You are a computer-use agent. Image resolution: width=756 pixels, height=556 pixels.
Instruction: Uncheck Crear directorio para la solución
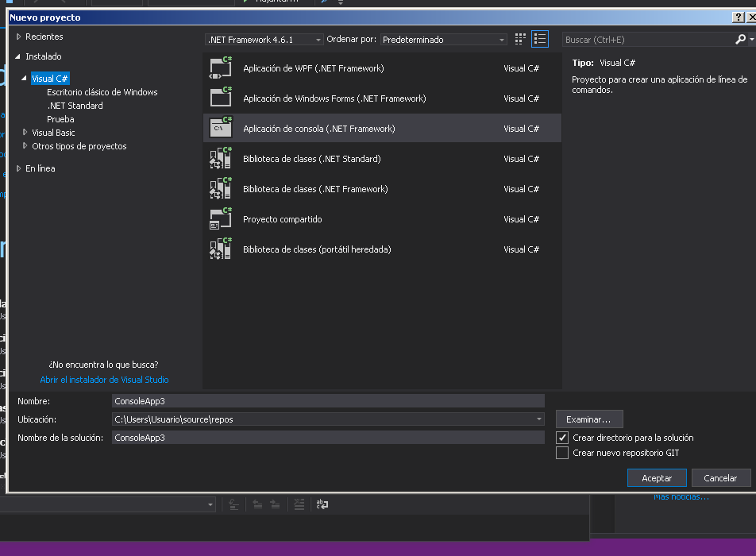[562, 438]
